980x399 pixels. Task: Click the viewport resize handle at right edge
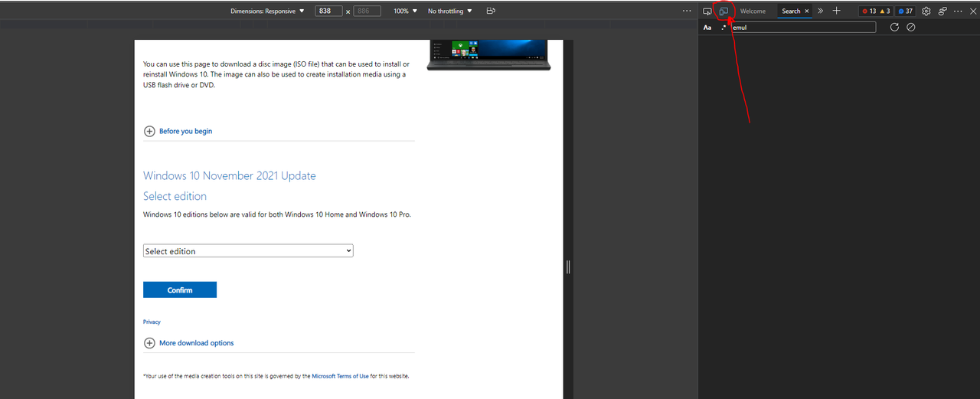(x=568, y=267)
